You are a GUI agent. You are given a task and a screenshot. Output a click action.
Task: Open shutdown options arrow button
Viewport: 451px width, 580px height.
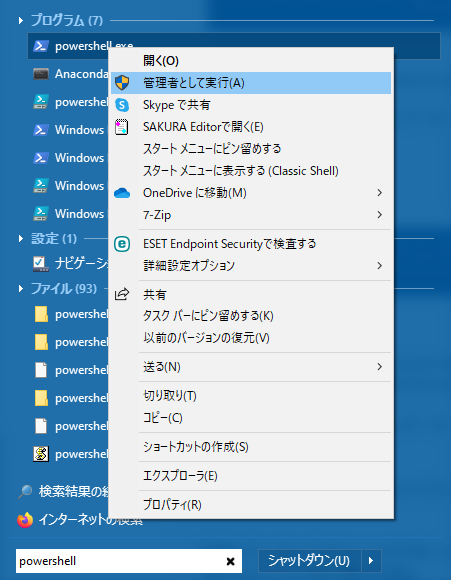click(371, 561)
